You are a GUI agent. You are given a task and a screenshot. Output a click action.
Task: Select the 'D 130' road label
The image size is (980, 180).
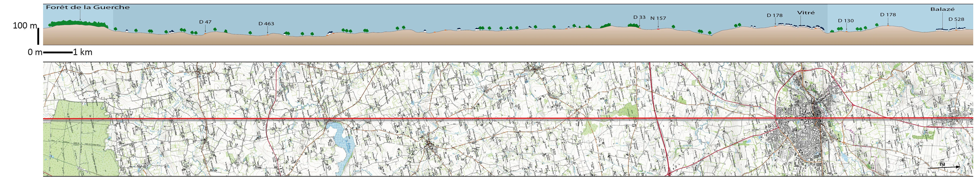[846, 21]
